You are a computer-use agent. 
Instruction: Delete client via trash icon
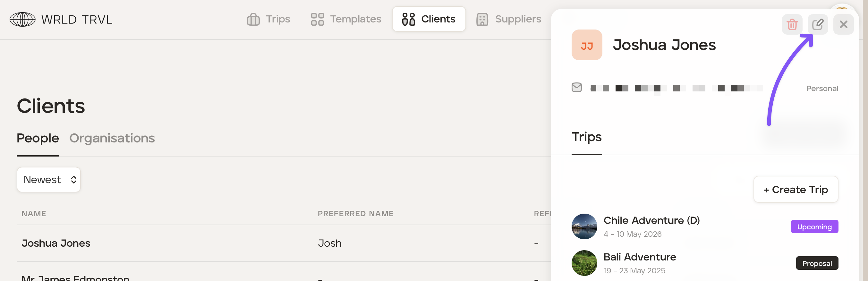(792, 25)
